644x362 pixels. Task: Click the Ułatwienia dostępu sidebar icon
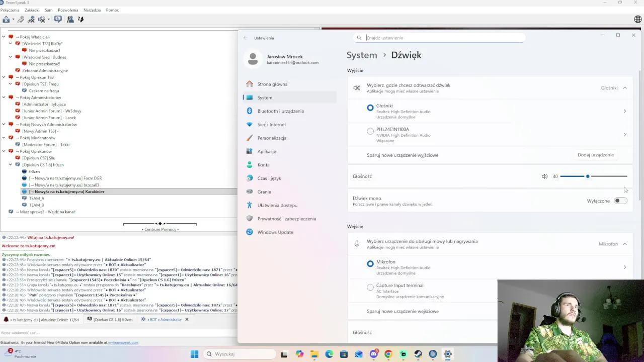[250, 205]
